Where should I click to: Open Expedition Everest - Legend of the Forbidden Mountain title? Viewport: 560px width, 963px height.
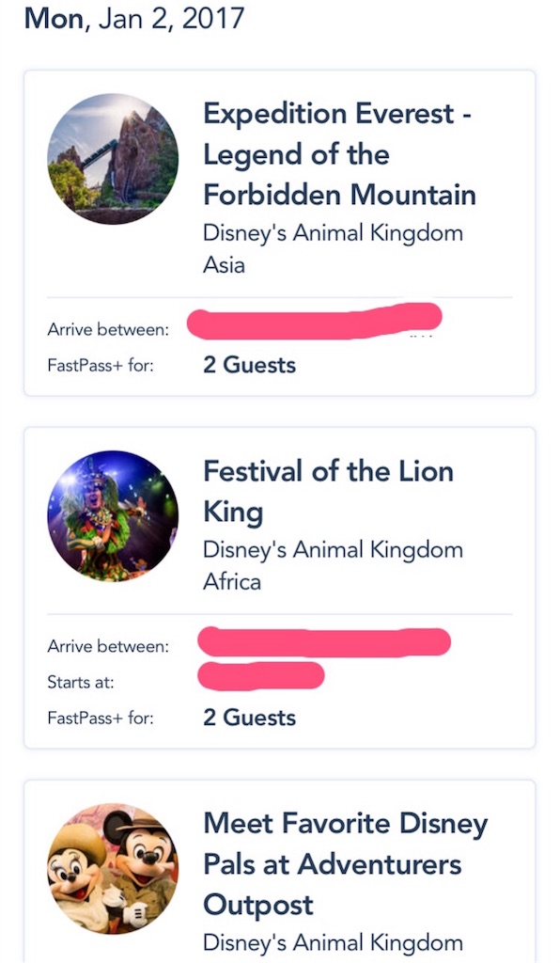pos(339,154)
